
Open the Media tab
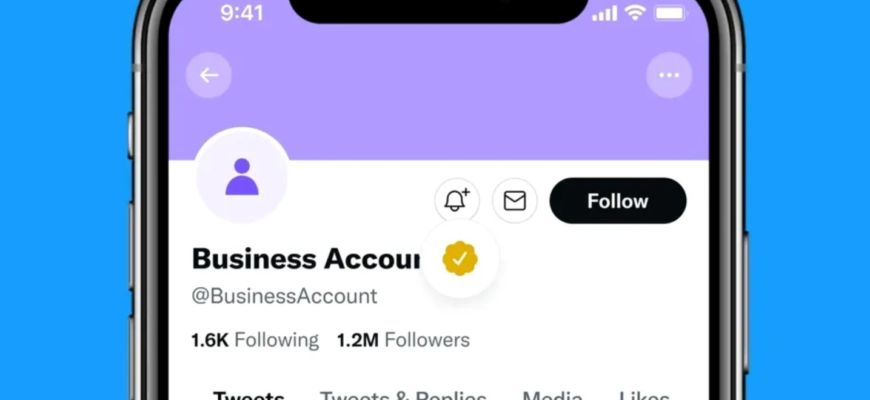click(x=552, y=395)
